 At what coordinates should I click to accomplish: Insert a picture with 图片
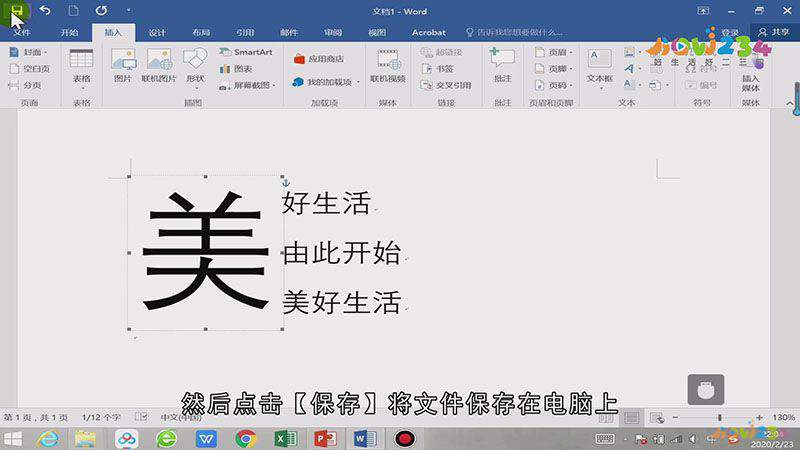[122, 65]
